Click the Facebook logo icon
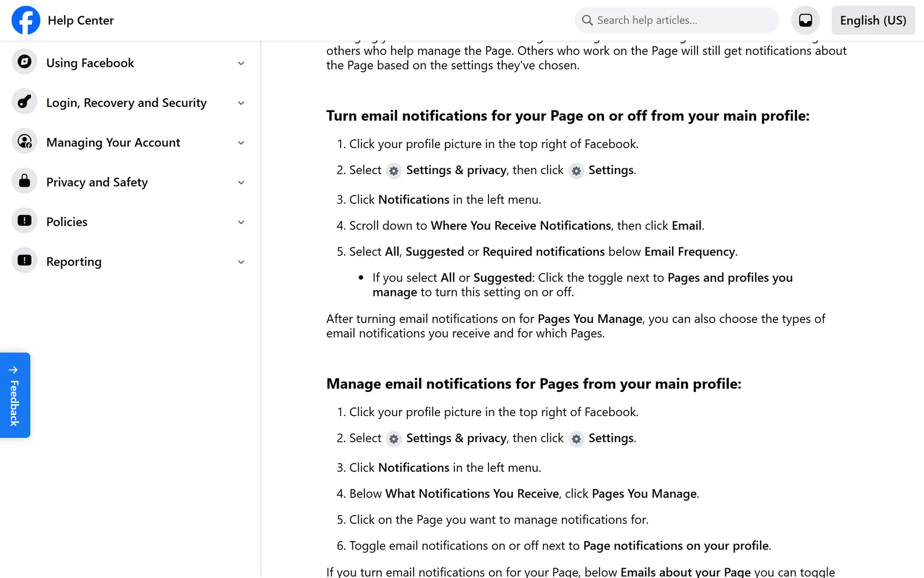Viewport: 924px width, 578px height. (x=26, y=20)
